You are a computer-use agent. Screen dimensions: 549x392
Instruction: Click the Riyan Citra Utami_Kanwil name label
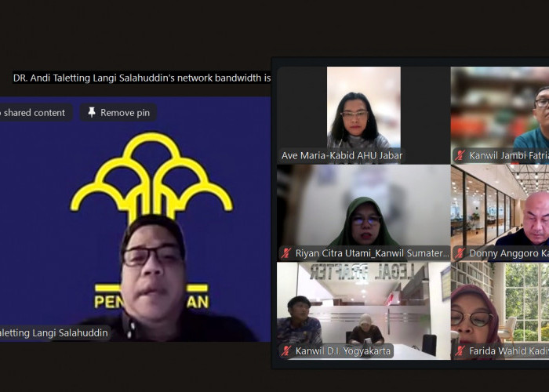(x=372, y=253)
